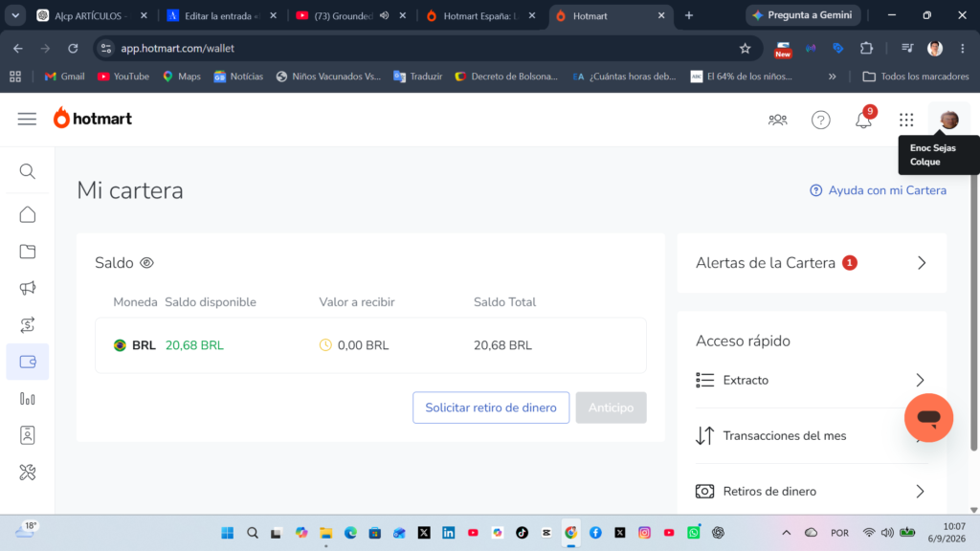Open the sales dollar icon in the sidebar
980x551 pixels.
[x=28, y=325]
